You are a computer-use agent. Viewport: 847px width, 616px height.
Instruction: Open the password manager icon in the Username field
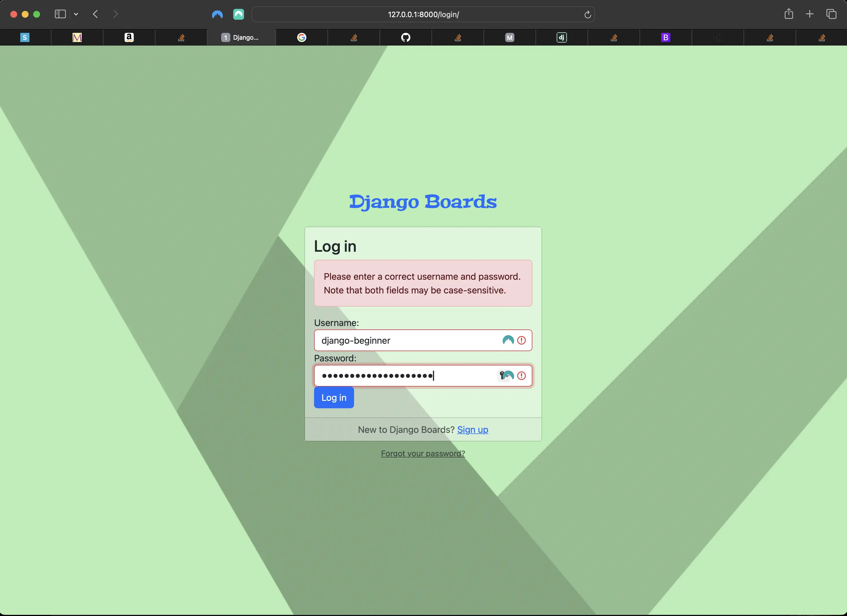[x=508, y=340]
